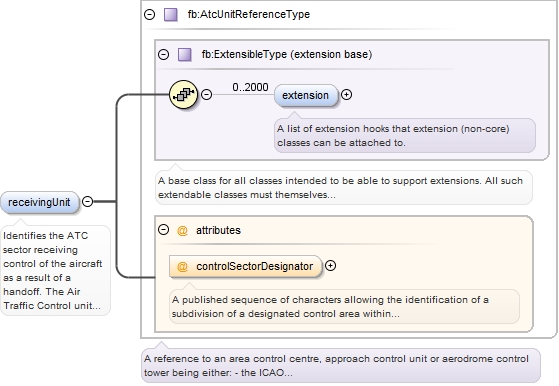Click the @ icon inside controlSectorDesignator
Screen dimensions: 559x386
pyautogui.click(x=182, y=267)
